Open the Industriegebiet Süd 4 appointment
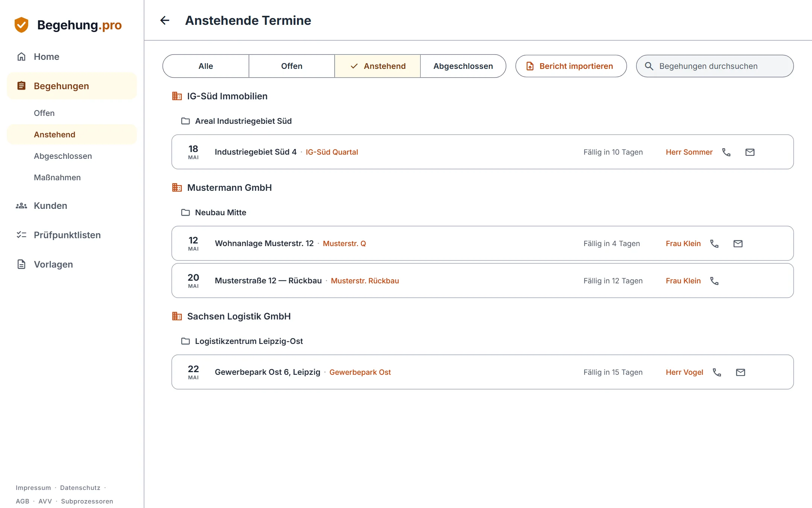This screenshot has width=812, height=508. click(482, 152)
